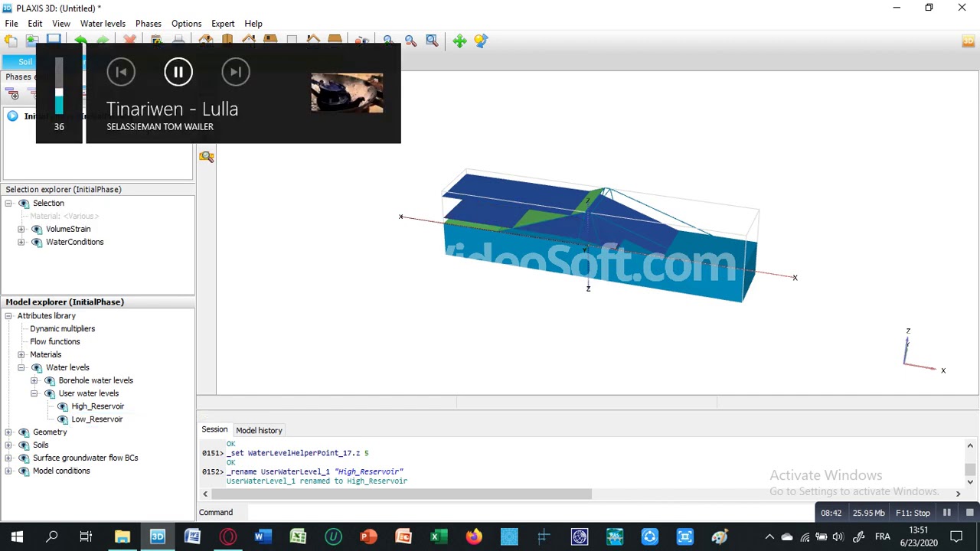Screen dimensions: 980x551
Task: Click the selection tool icon beside the 3D view
Action: pos(206,157)
